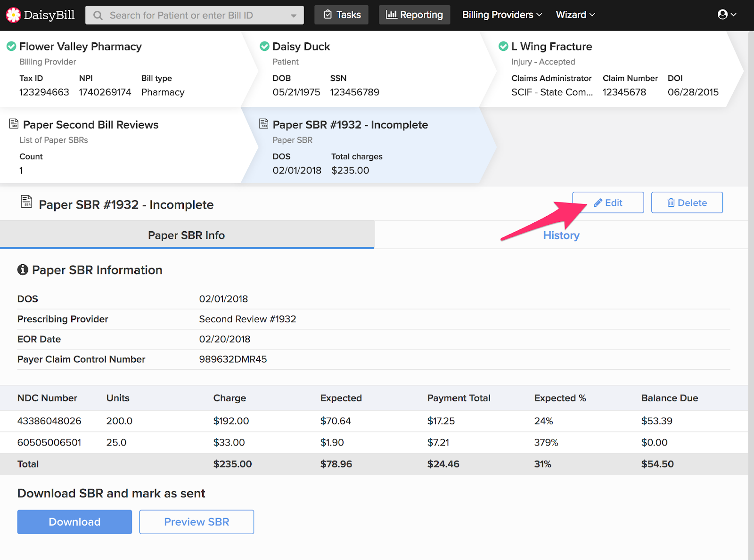Screen dimensions: 754x560
Task: Click the Payer Claim Control Number value 989632DMR45
Action: 233,359
